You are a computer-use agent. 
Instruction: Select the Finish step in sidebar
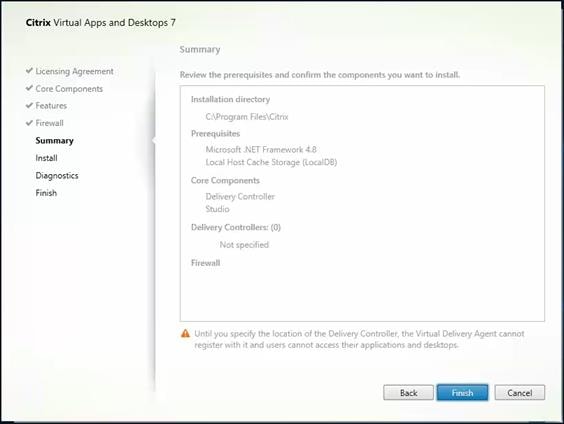46,193
